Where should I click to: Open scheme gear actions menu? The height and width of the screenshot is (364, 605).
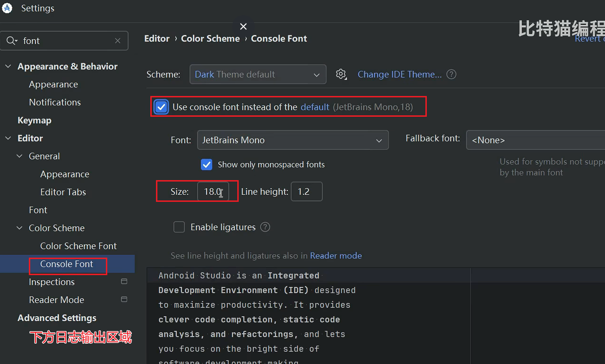(x=341, y=74)
